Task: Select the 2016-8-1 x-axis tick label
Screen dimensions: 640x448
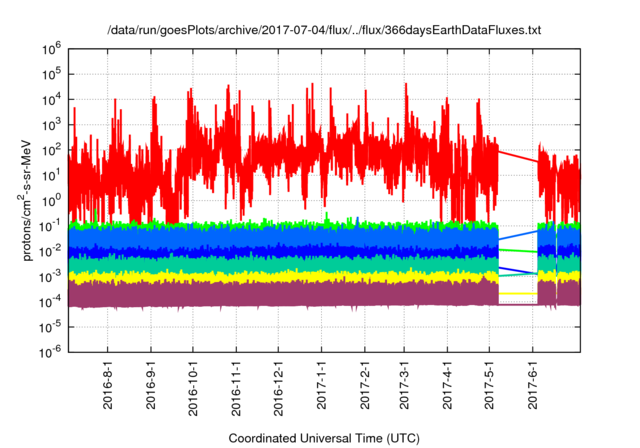Action: (108, 388)
